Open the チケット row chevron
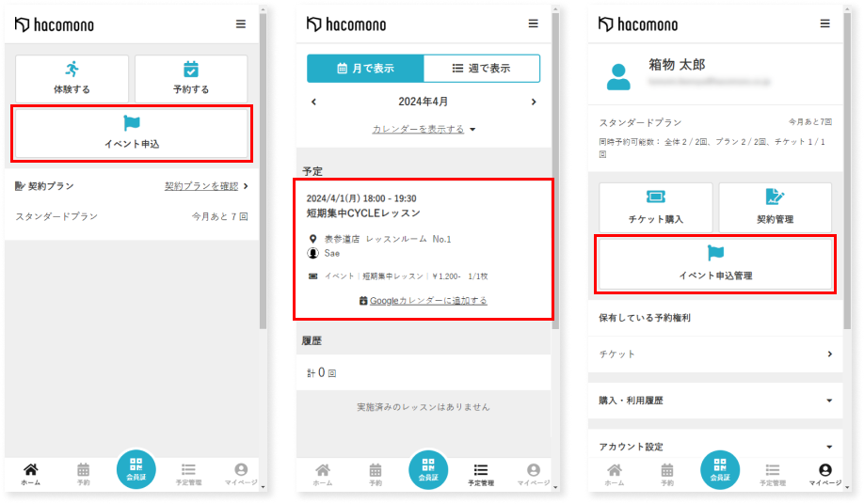 (828, 354)
